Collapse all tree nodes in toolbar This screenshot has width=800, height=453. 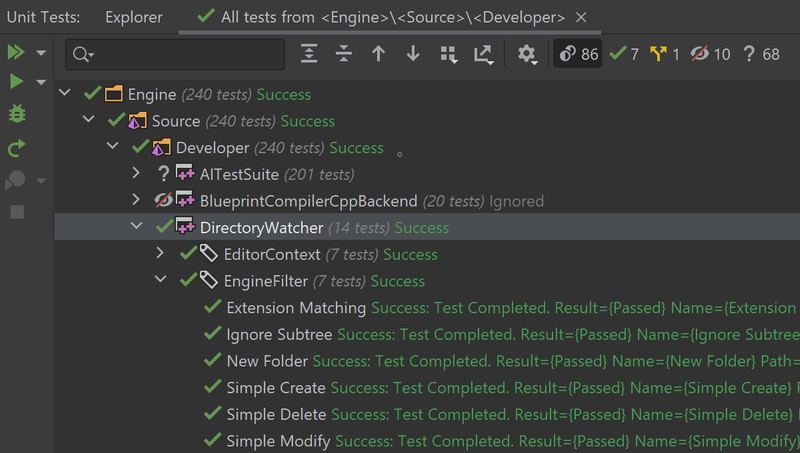click(x=344, y=54)
